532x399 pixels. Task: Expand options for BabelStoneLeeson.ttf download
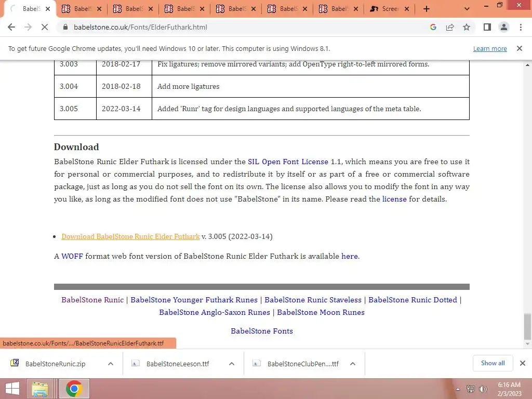point(232,364)
